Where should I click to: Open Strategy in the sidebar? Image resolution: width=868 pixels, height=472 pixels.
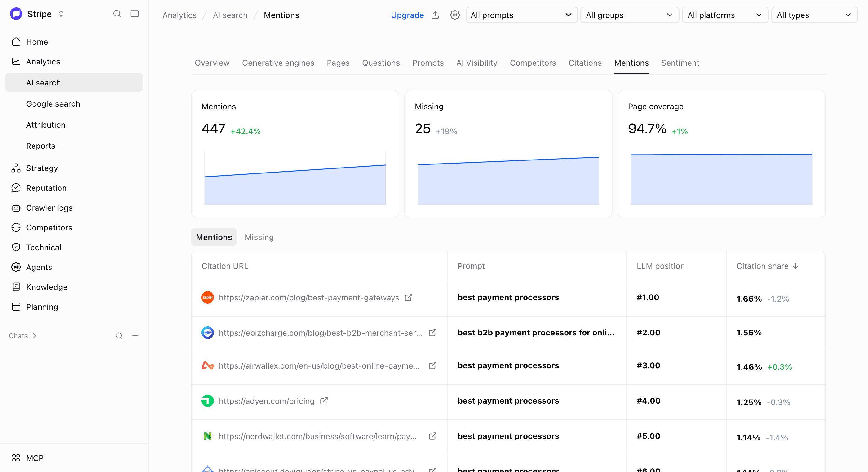74,168
